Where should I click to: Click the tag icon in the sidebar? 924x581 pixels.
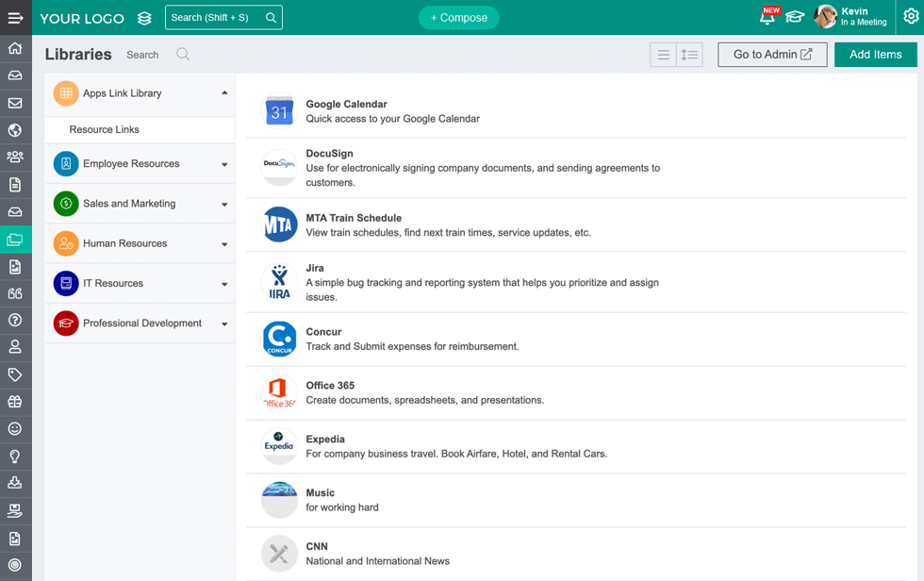(15, 374)
